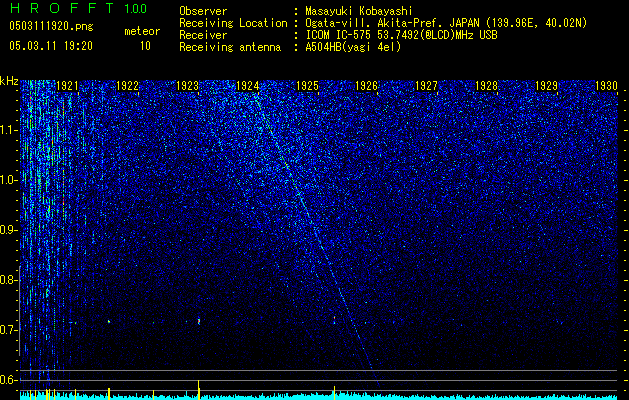The height and width of the screenshot is (400, 629).
Task: Click the 1.1 kHz frequency tick label
Action: (x=8, y=130)
